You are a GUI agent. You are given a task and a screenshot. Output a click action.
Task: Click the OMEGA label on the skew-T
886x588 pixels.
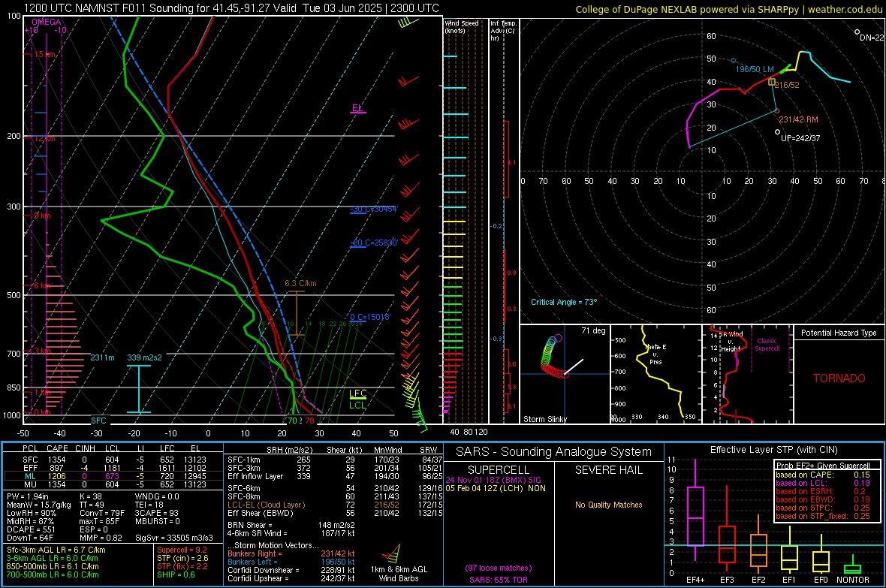(x=46, y=22)
